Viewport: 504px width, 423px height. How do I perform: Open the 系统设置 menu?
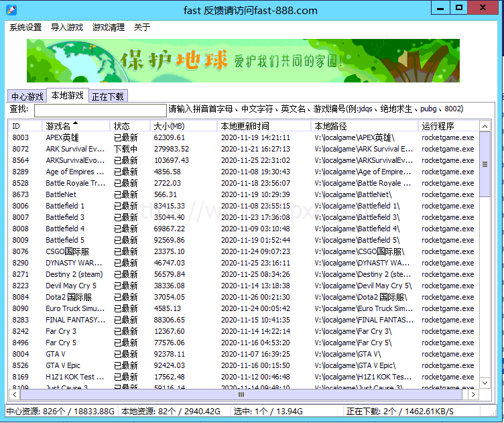(25, 27)
